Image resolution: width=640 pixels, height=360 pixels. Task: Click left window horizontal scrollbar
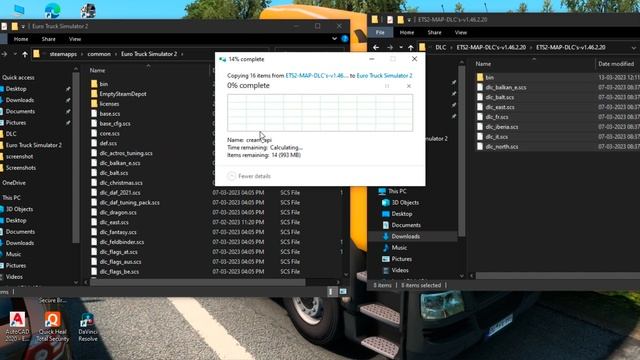198,282
